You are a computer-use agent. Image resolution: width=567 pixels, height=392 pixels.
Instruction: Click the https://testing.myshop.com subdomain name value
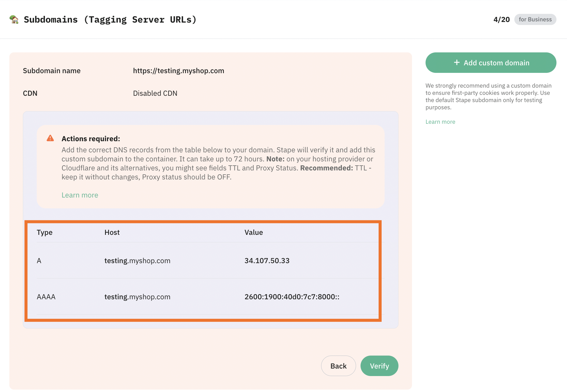(x=178, y=71)
